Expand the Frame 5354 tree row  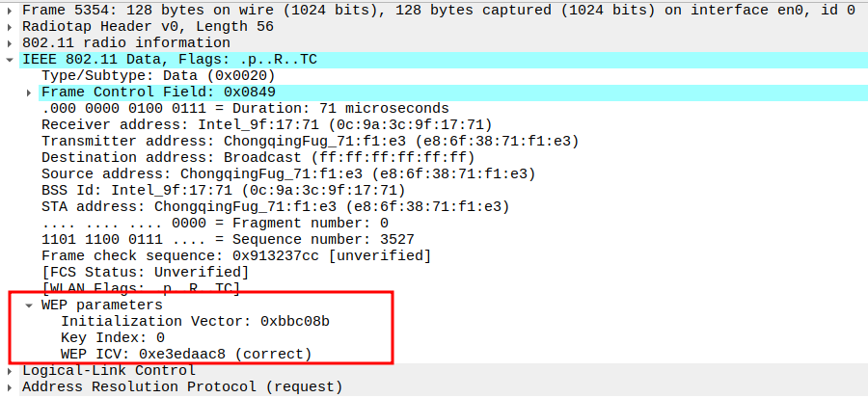point(11,11)
